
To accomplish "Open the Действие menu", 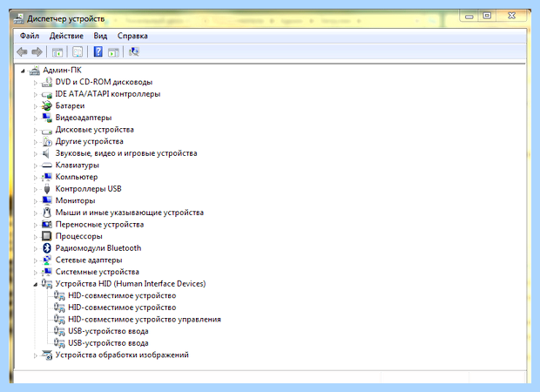I will [66, 36].
